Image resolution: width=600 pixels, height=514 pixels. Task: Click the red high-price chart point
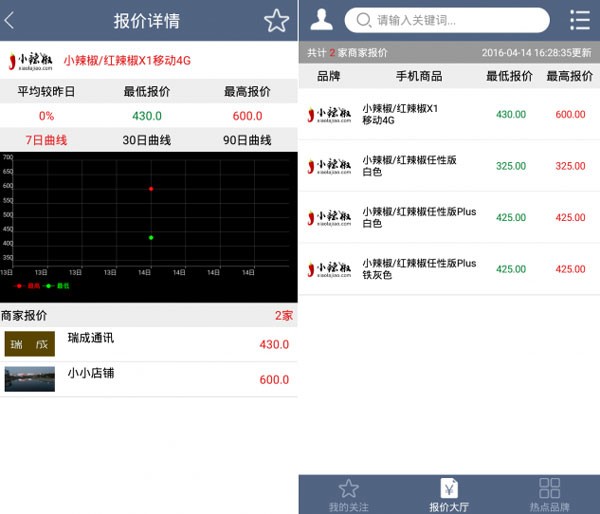(x=151, y=188)
